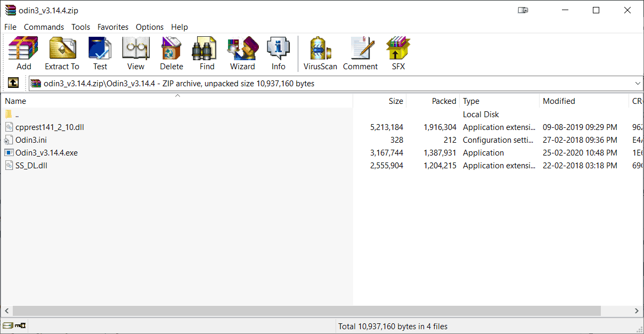Image resolution: width=644 pixels, height=334 pixels.
Task: Click the key password status icon
Action: point(21,325)
